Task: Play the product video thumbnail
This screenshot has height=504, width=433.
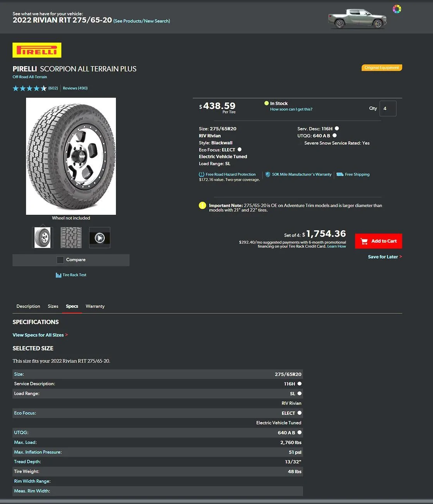Action: tap(100, 238)
